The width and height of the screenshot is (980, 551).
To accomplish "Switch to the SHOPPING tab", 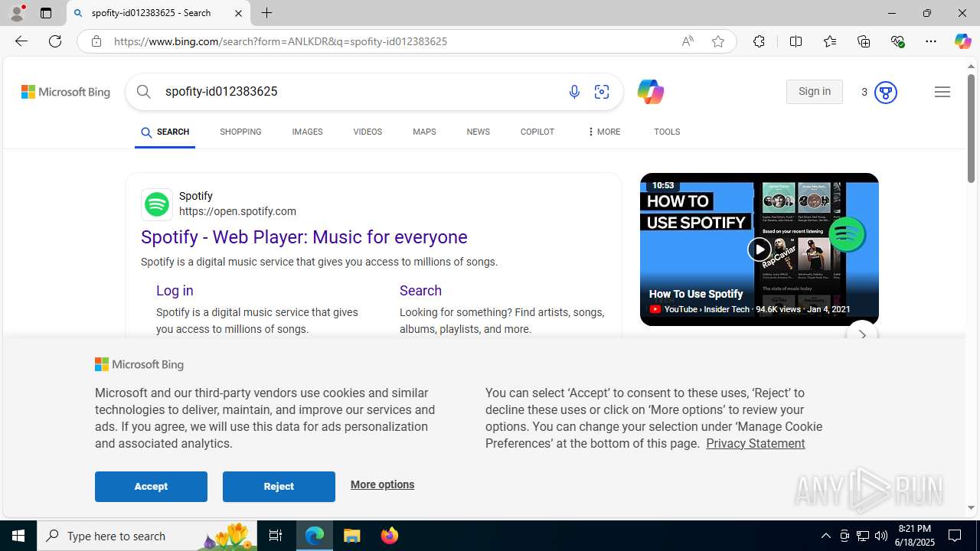I will coord(240,132).
